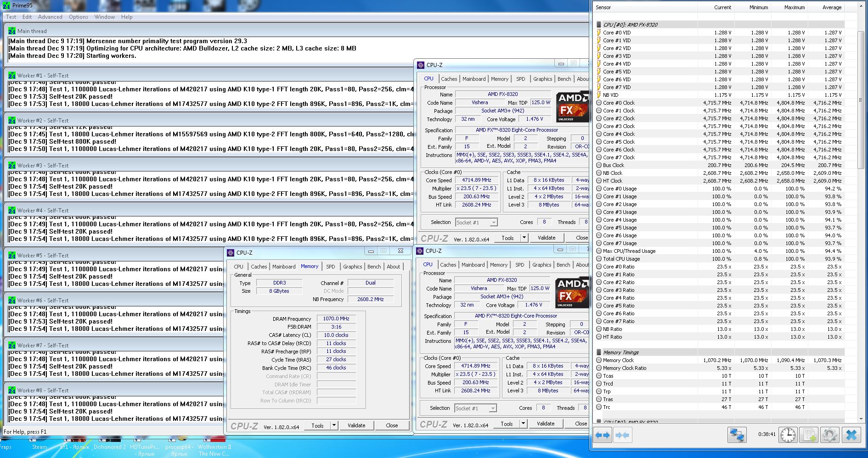Click the chip icon beside CPU [#0]: AMD FX-8320

(x=599, y=25)
